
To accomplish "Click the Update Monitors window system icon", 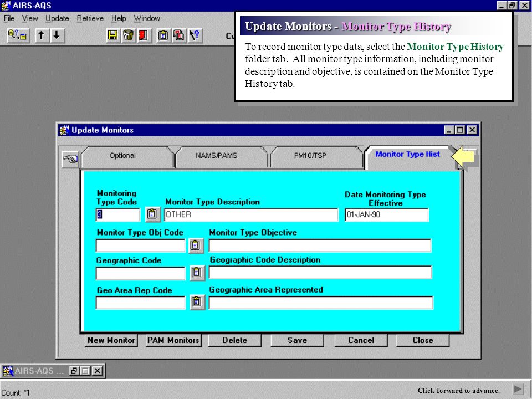I will (64, 130).
